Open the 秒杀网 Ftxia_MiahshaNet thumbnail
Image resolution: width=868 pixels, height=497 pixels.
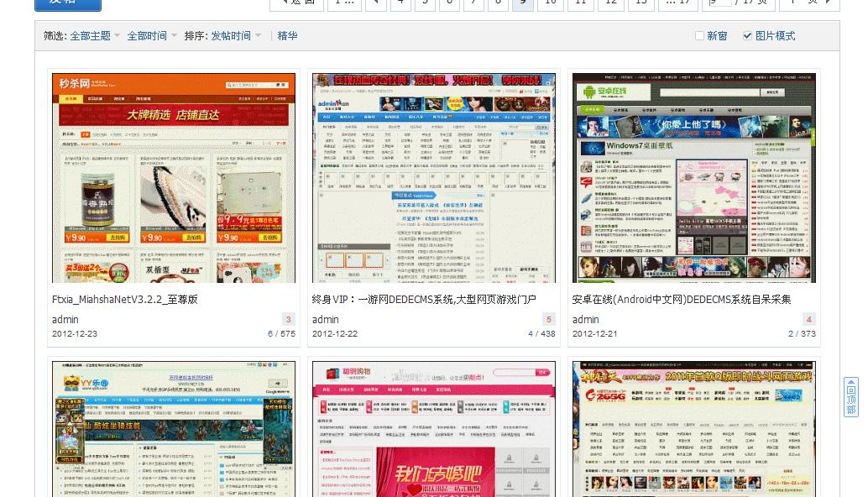coord(174,178)
